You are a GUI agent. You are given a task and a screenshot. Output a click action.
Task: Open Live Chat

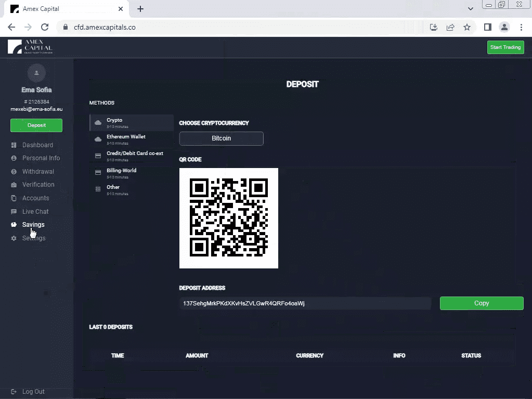click(x=35, y=212)
